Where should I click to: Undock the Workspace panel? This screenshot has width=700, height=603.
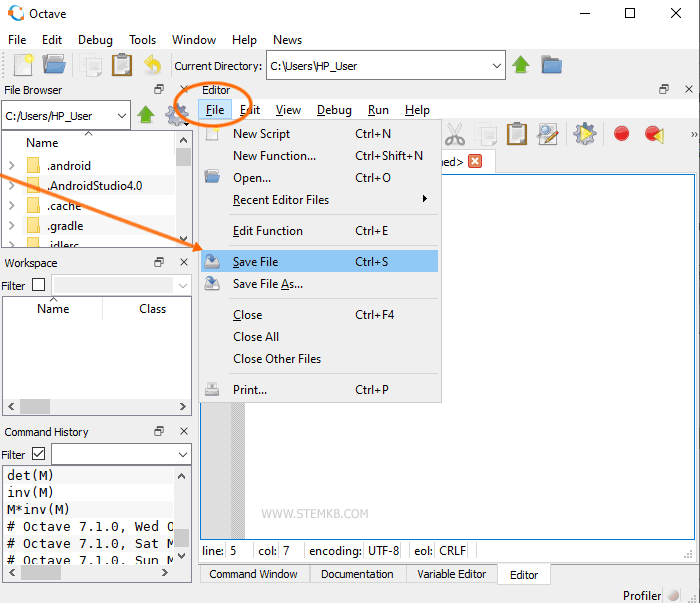159,263
